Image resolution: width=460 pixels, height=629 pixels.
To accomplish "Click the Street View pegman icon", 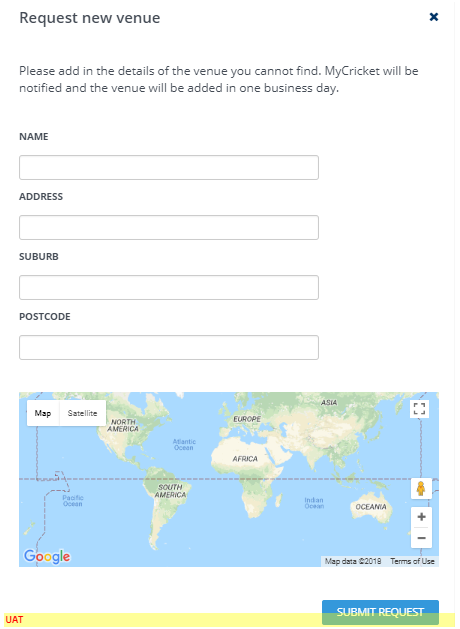I will point(421,489).
